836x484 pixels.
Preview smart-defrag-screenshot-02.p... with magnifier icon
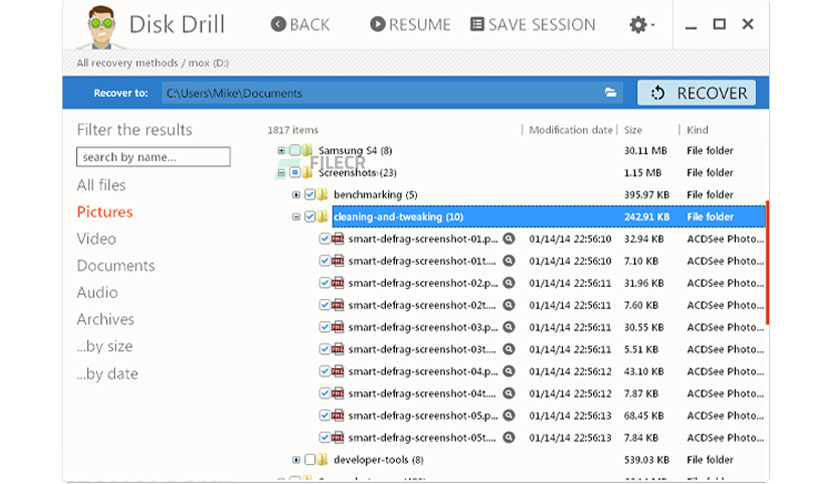coord(509,283)
